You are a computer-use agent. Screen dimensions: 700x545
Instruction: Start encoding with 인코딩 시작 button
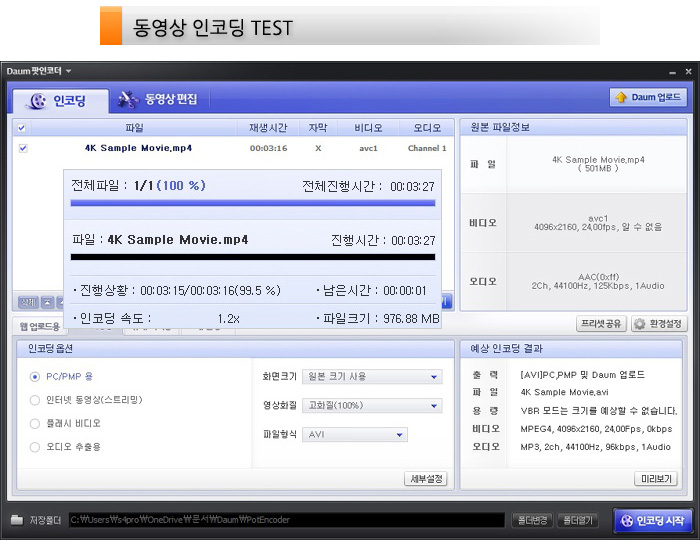653,520
